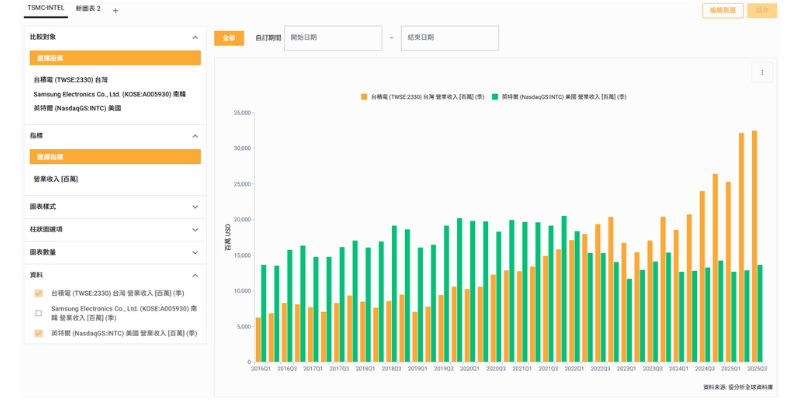Viewport: 800px width, 400px height.
Task: Collapse the 資料 section
Action: pyautogui.click(x=195, y=275)
